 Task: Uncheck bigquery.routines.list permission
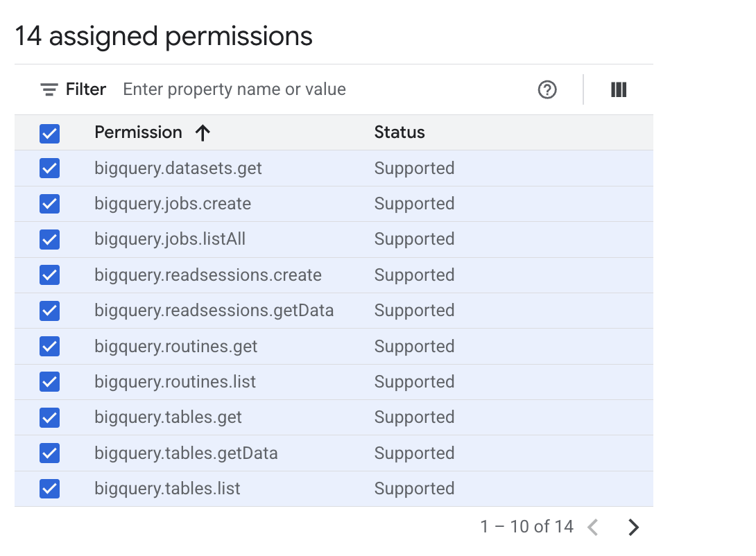[49, 381]
